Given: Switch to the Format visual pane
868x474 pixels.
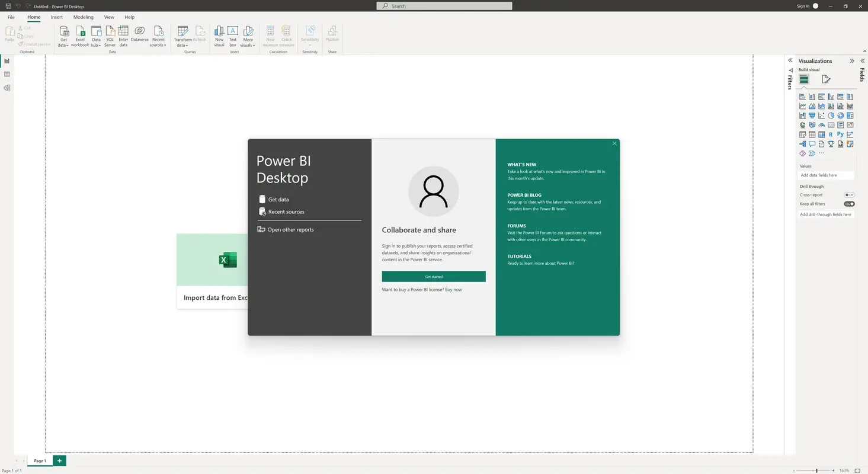Looking at the screenshot, I should [827, 79].
